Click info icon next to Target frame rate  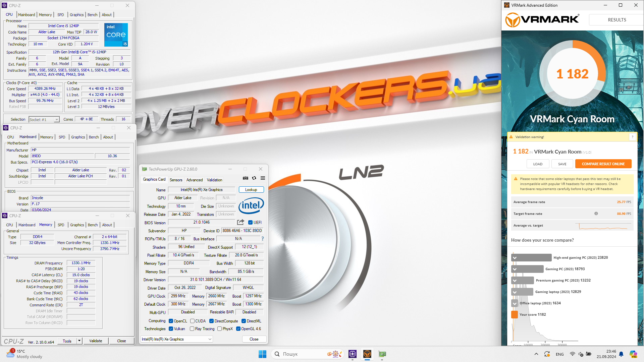coord(596,214)
